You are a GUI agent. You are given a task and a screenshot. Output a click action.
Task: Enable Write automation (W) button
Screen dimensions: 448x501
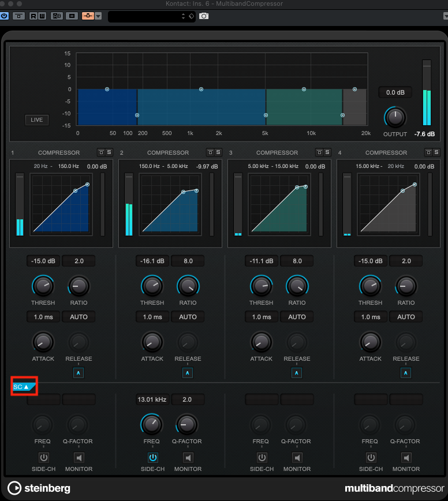coord(42,16)
